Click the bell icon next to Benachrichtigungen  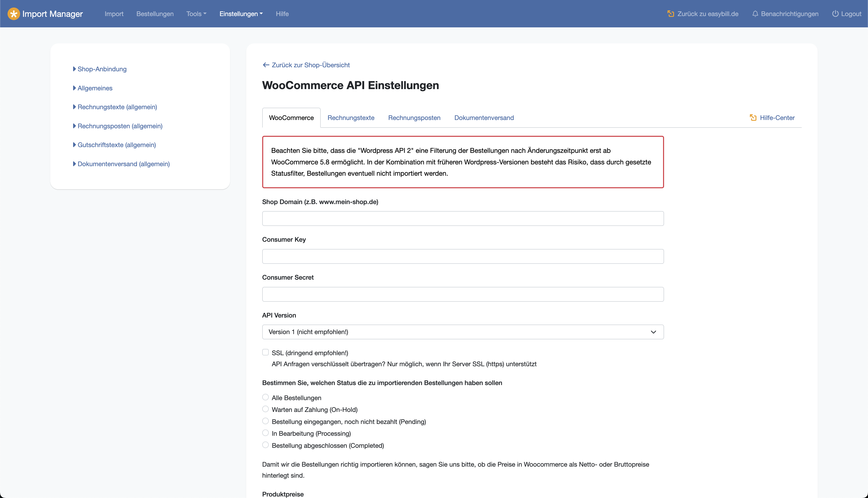tap(755, 14)
